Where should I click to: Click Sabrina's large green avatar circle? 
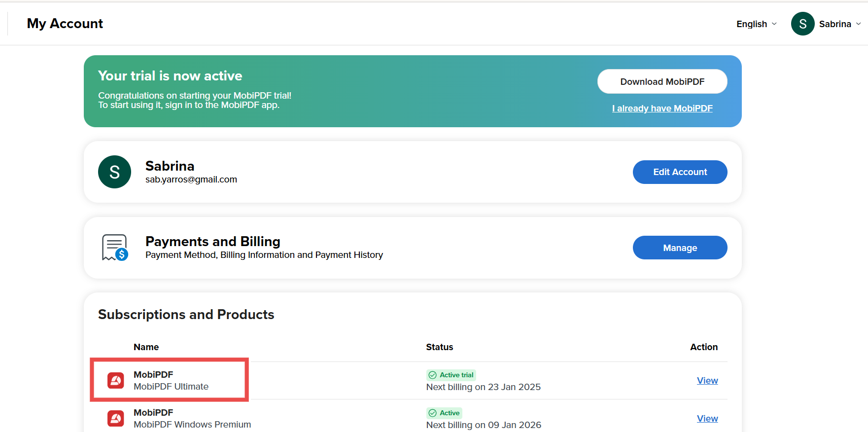click(x=114, y=172)
